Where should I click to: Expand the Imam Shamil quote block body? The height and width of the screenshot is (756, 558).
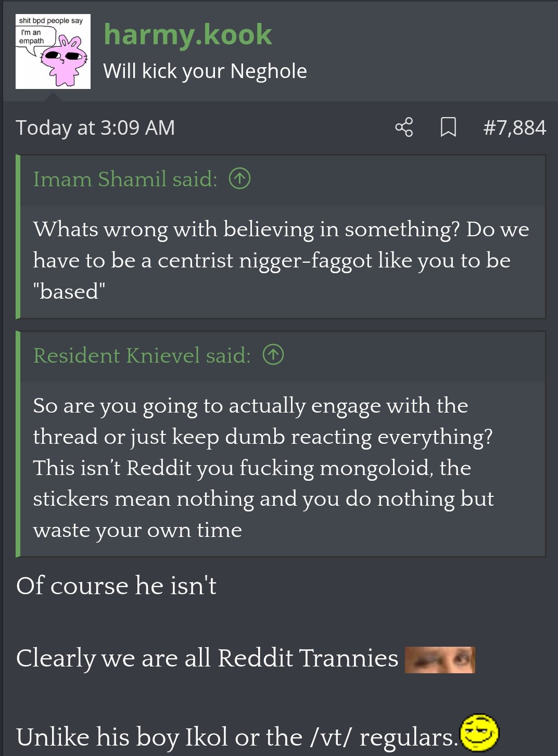(283, 261)
